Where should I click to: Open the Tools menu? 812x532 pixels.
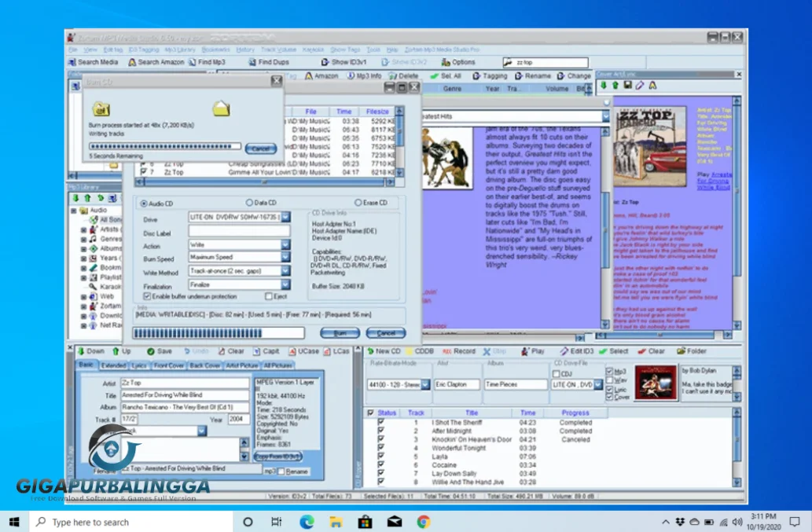[x=373, y=50]
